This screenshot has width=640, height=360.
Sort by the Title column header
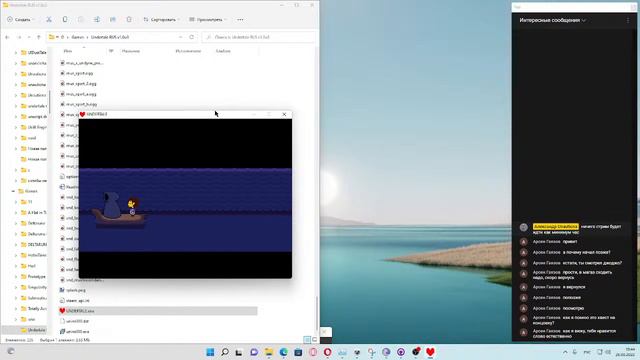coord(131,51)
